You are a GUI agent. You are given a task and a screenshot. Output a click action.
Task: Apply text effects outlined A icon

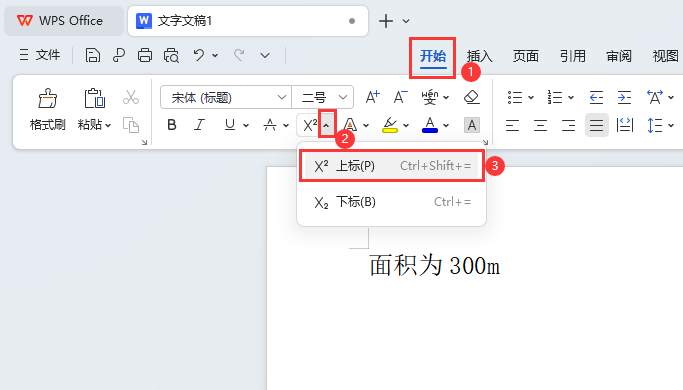[350, 125]
